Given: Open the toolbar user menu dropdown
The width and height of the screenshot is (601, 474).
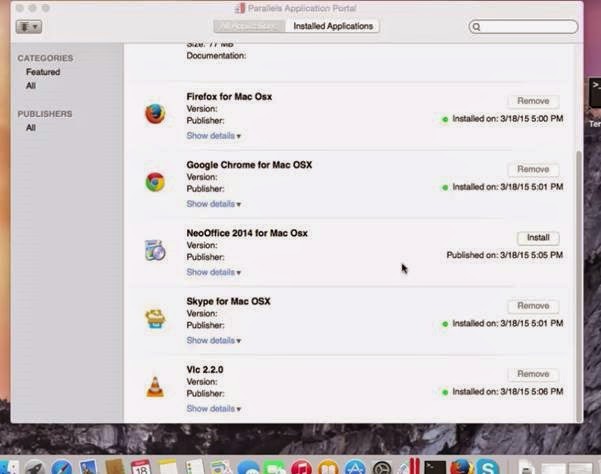Looking at the screenshot, I should pos(29,27).
